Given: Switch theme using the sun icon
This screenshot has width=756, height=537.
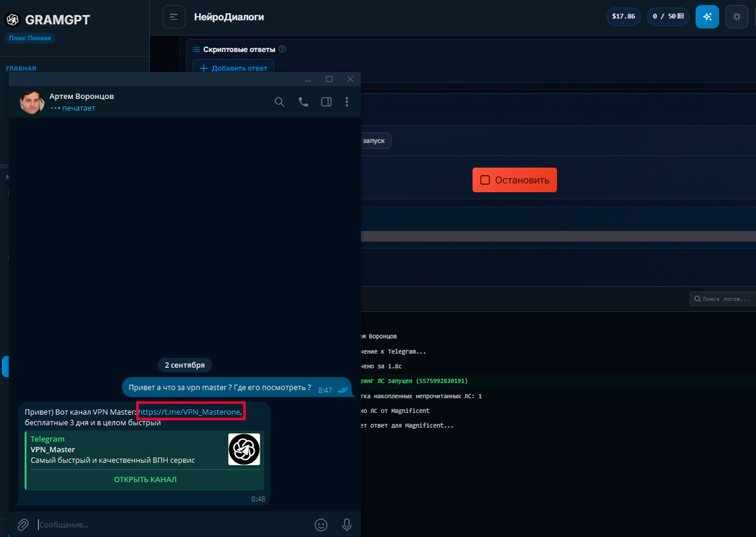Looking at the screenshot, I should [x=737, y=17].
